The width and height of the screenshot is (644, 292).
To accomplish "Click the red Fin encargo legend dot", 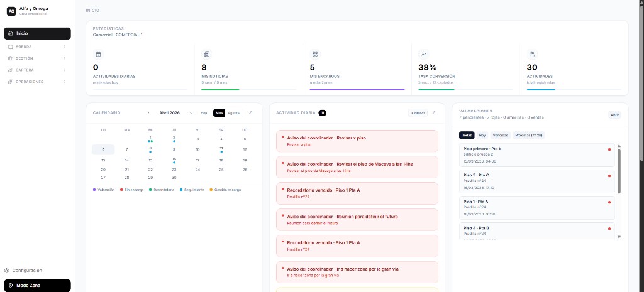I will [x=121, y=190].
